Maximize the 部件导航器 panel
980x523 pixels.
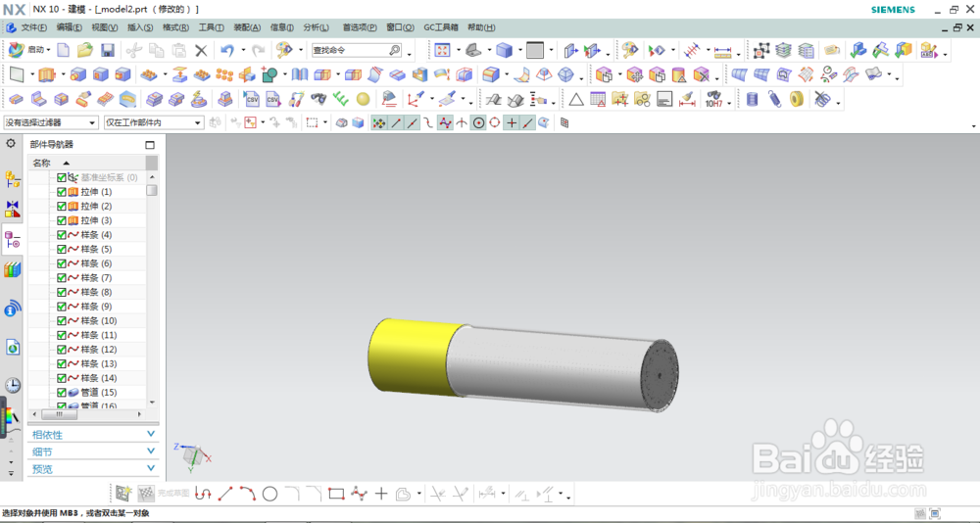149,144
